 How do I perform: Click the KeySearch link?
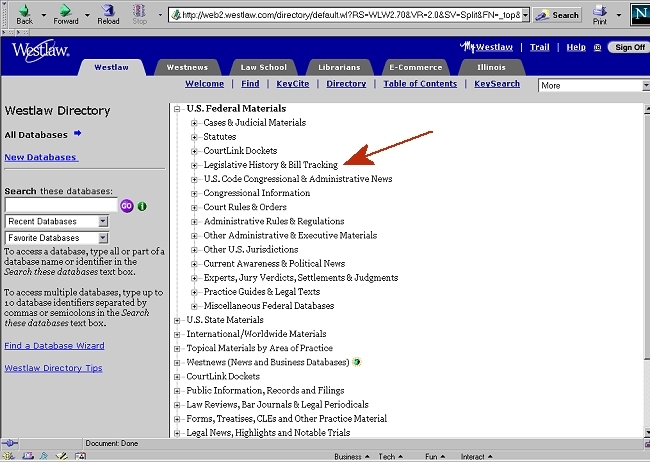(497, 84)
